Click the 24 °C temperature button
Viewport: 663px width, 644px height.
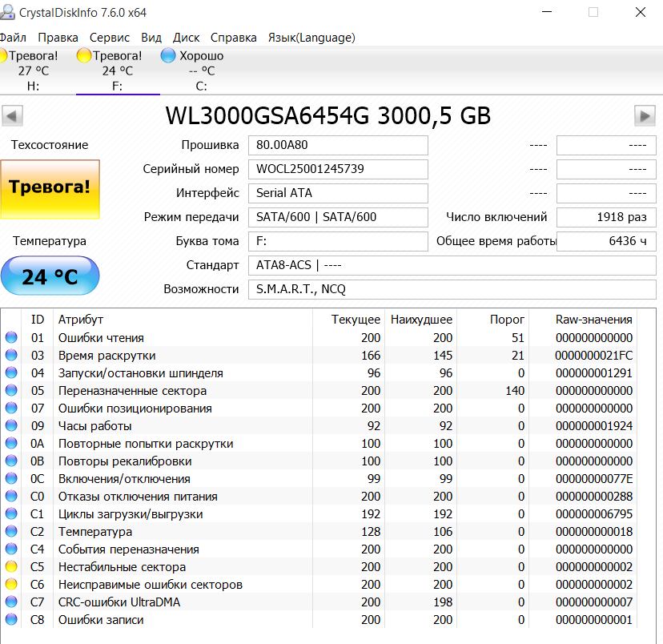coord(50,276)
